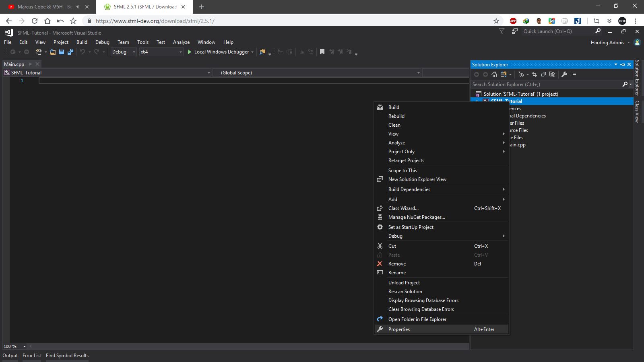This screenshot has width=644, height=362.
Task: Click the CODE profile avatar in Chrome
Action: coord(622,21)
